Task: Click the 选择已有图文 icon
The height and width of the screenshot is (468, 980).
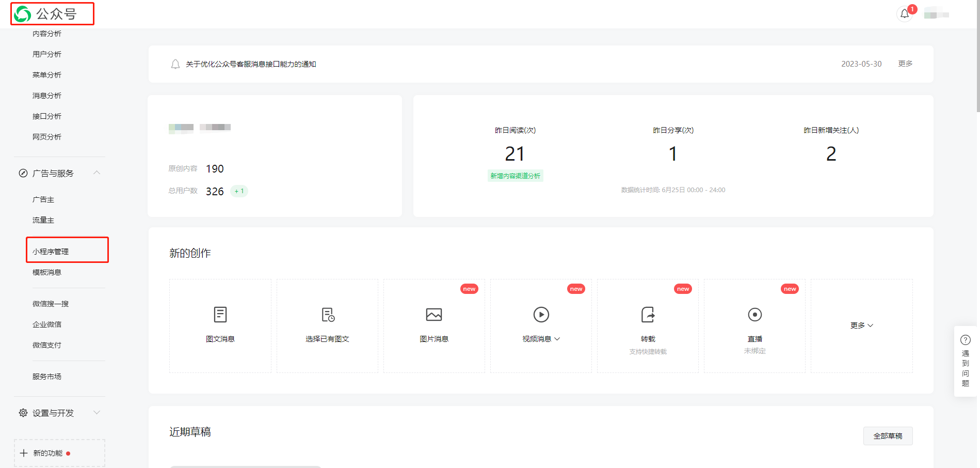Action: click(328, 314)
